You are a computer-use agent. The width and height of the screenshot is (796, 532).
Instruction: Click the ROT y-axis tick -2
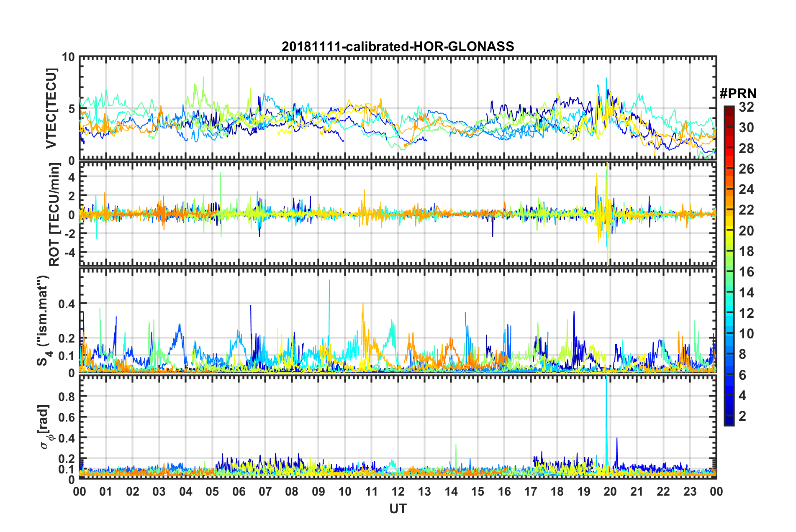[x=69, y=234]
